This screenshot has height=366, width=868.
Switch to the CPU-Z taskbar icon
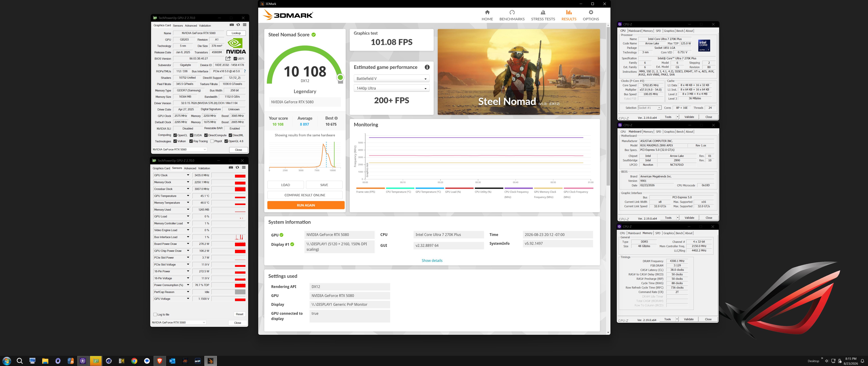tap(83, 361)
